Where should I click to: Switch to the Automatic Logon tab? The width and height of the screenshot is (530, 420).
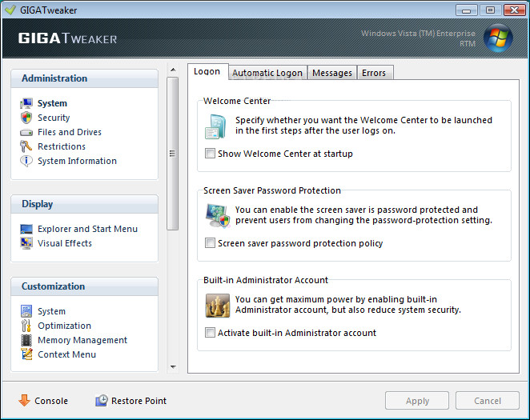pos(267,73)
